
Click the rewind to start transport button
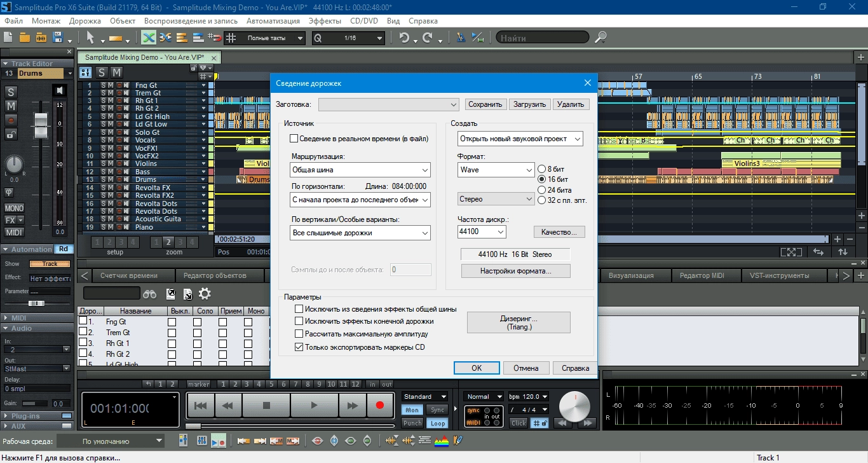[x=200, y=405]
